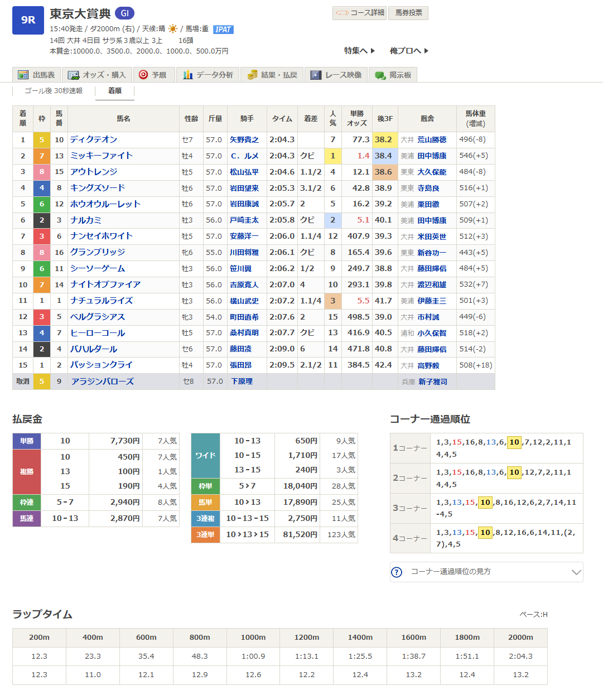Click trainer 荒山勝徳 link
This screenshot has width=603, height=700.
(432, 140)
